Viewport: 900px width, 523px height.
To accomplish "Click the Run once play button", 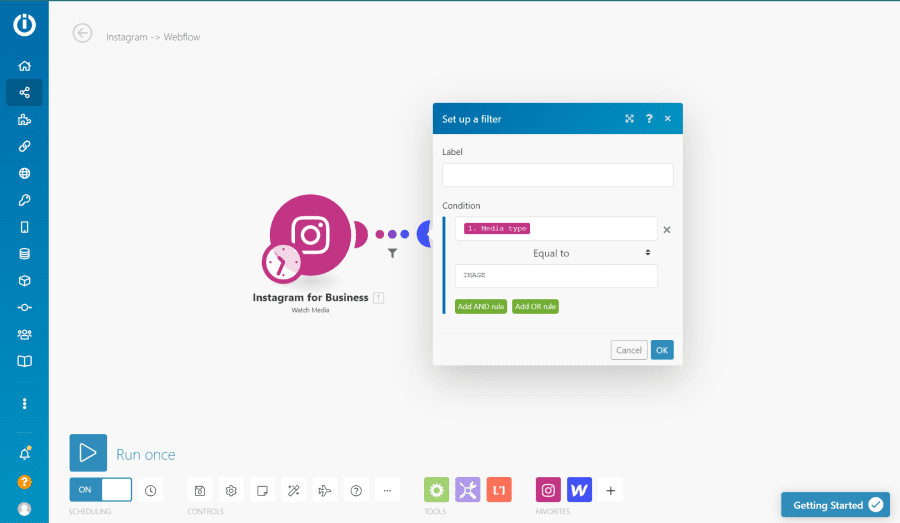I will tap(88, 452).
